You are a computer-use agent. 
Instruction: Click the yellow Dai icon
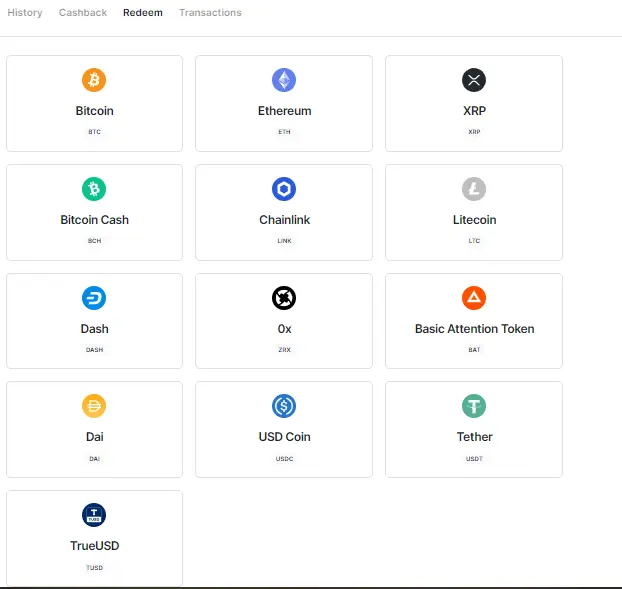coord(94,406)
